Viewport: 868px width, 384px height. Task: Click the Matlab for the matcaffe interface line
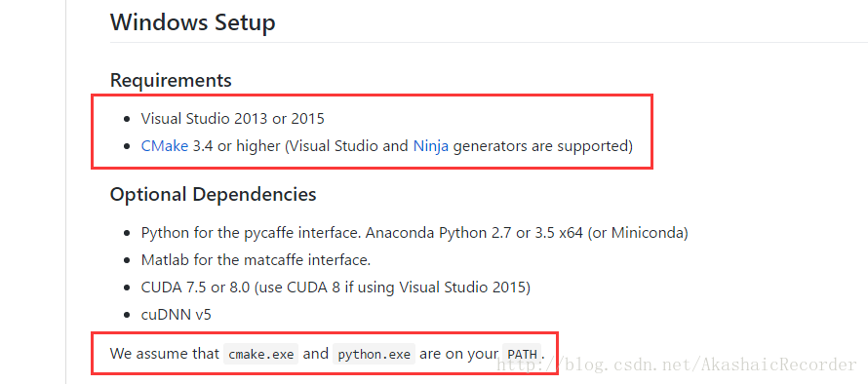point(256,260)
